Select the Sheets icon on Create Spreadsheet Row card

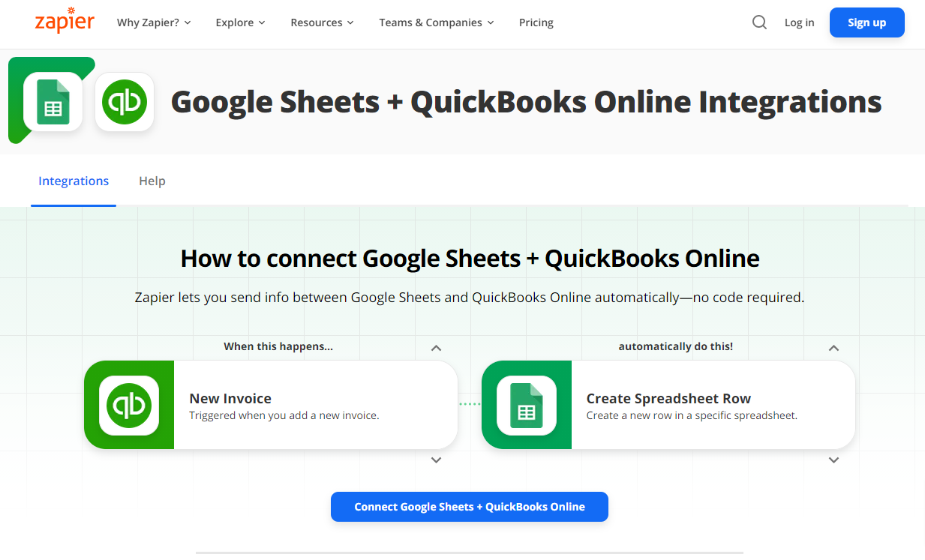(x=527, y=406)
